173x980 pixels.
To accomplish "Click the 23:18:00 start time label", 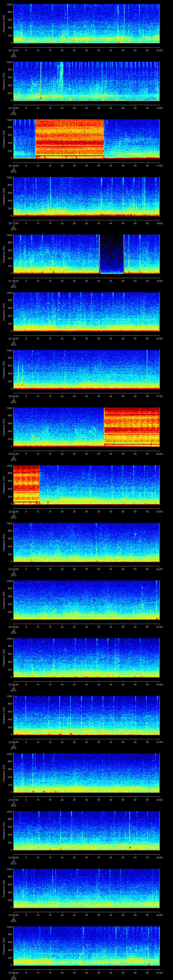I will pos(13,281).
